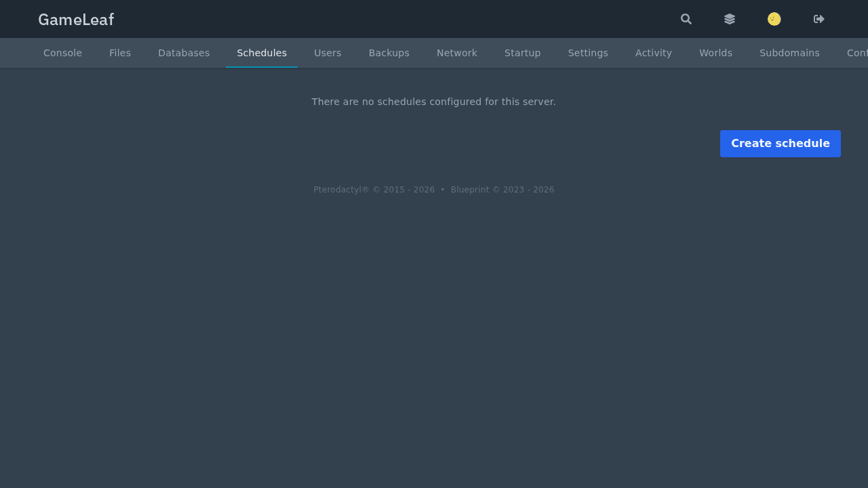
Task: Open the Users tab
Action: [328, 53]
